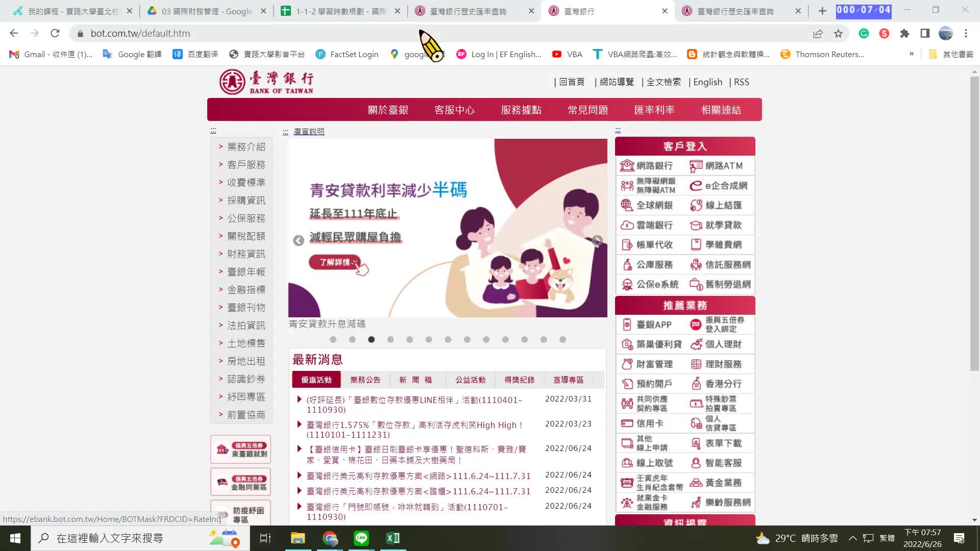Open the 臺灣銀行1.575% 數位存款 news item
The width and height of the screenshot is (980, 551).
coord(414,430)
